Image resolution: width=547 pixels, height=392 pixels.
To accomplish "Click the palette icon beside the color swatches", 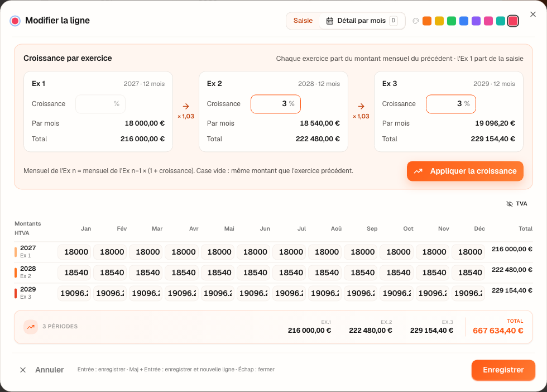I will click(x=415, y=21).
